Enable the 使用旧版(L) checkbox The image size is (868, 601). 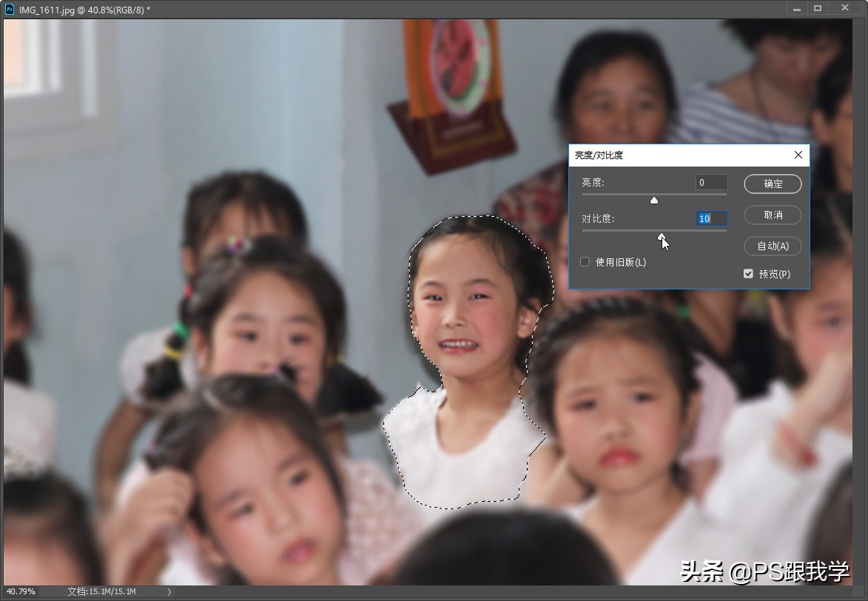(585, 262)
